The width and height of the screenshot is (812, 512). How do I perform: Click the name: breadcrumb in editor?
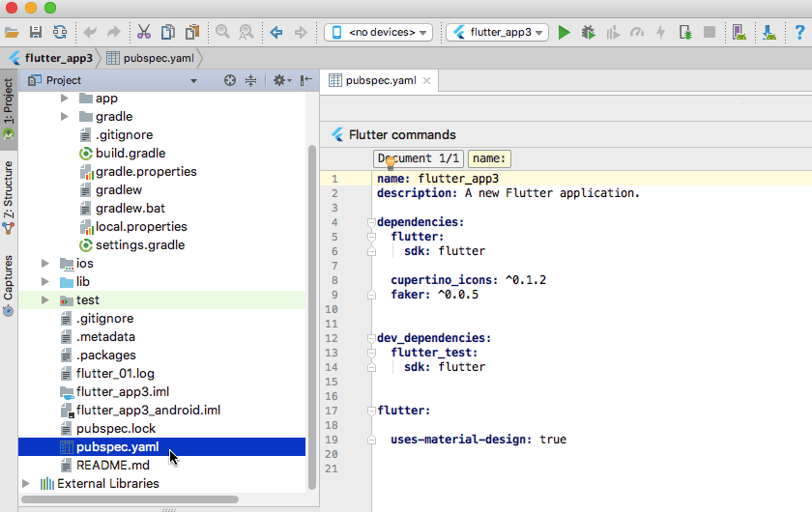click(x=489, y=158)
